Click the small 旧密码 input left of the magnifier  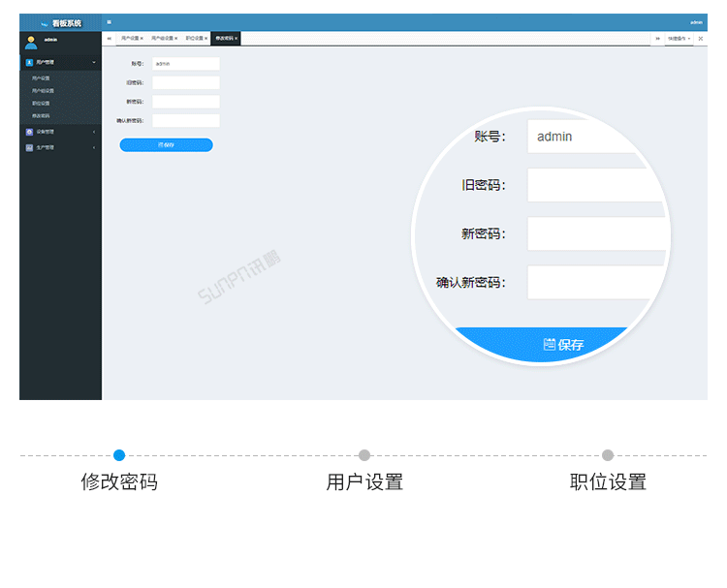pos(186,83)
